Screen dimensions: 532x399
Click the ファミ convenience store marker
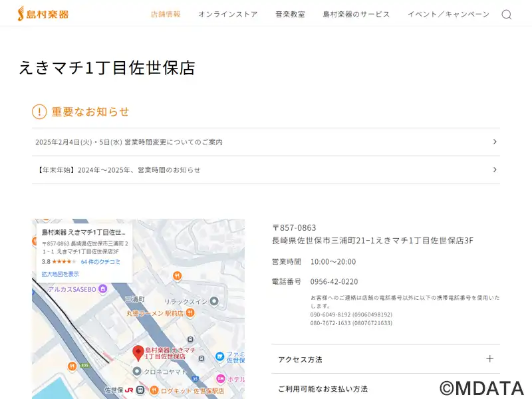220,356
